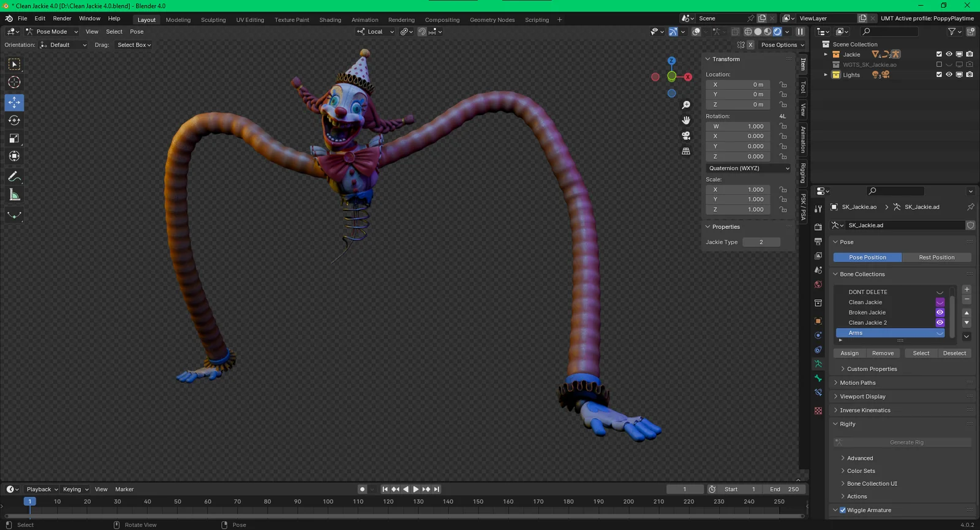Expand the Viewport Display panel

click(x=862, y=397)
